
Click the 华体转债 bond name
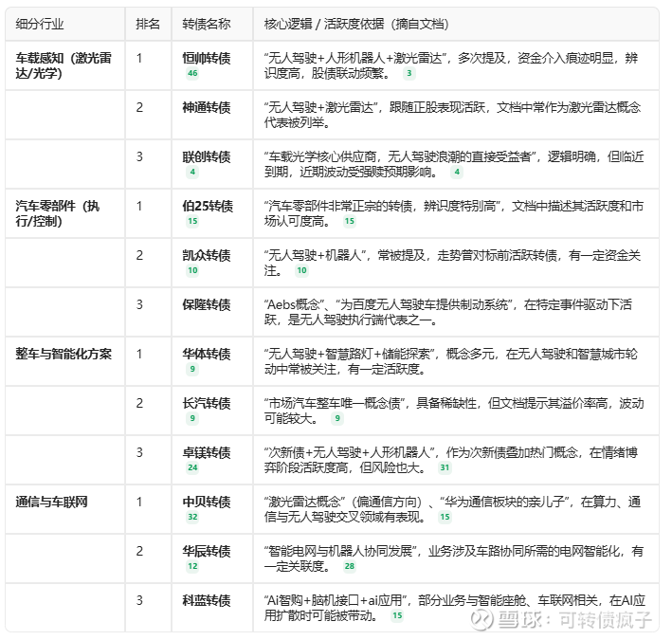click(207, 354)
